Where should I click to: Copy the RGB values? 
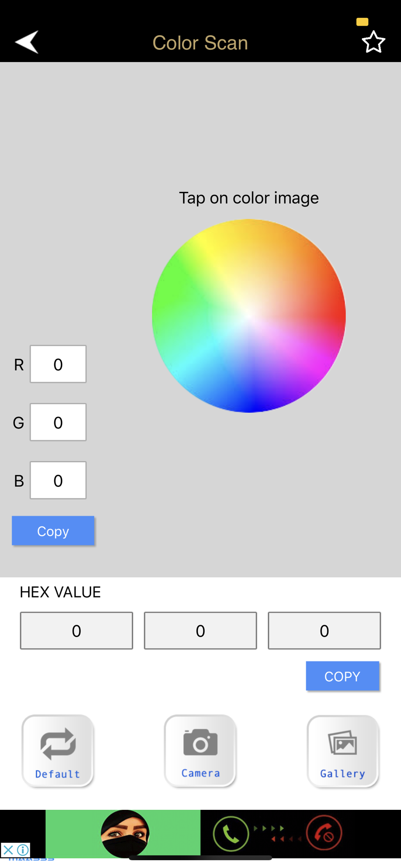[53, 531]
